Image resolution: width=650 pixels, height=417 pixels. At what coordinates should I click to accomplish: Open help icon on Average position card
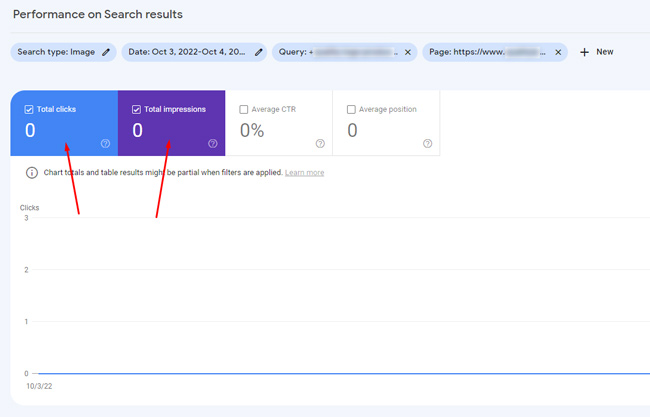pos(427,144)
